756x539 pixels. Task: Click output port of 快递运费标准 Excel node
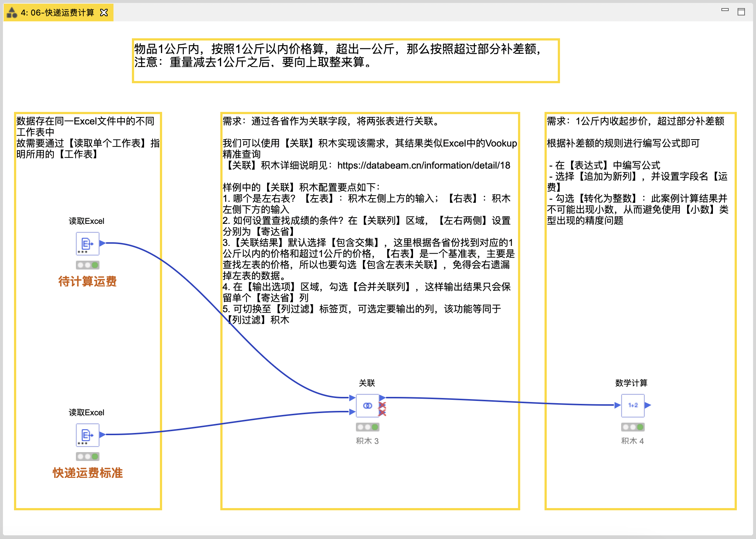point(102,434)
